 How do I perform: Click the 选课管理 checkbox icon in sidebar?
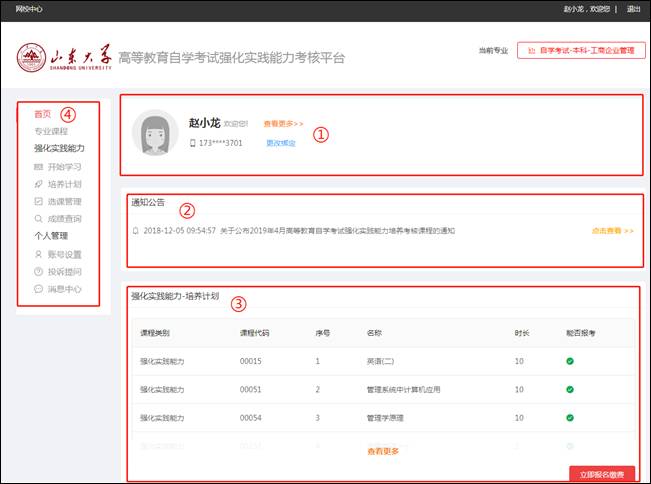(38, 201)
